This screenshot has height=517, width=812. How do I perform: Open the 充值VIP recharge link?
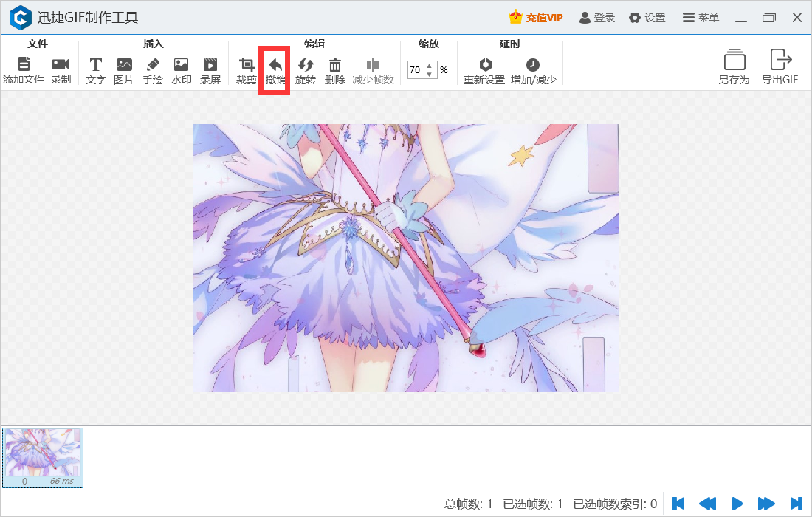coord(535,18)
